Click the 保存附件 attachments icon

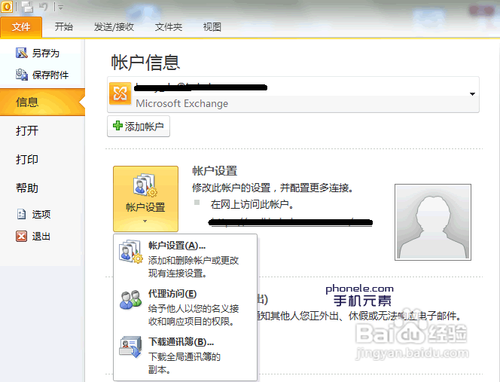click(21, 74)
